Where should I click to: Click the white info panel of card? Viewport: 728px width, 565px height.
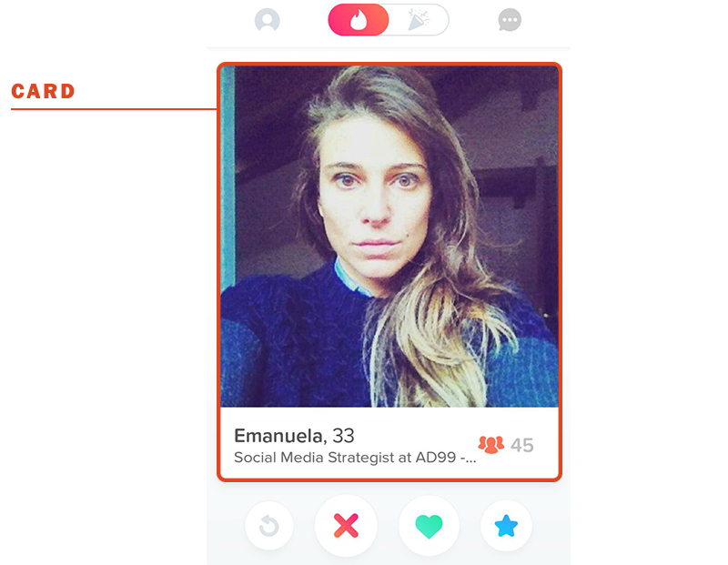pos(389,442)
